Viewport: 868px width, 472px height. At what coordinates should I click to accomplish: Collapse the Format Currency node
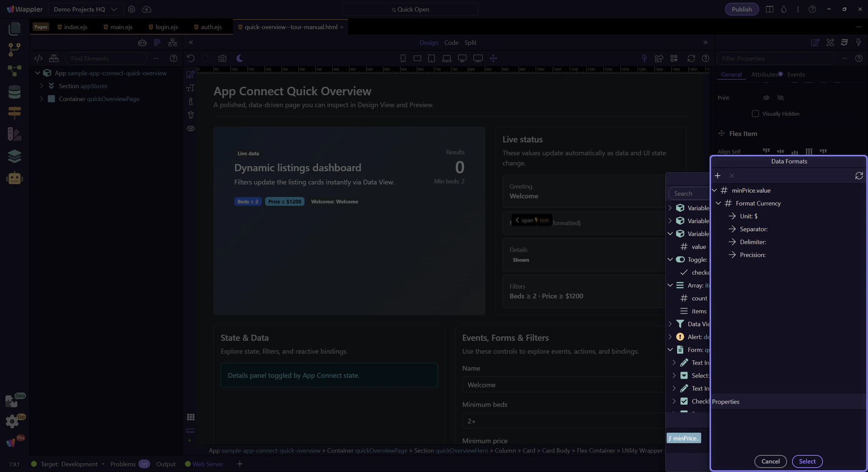pos(718,203)
